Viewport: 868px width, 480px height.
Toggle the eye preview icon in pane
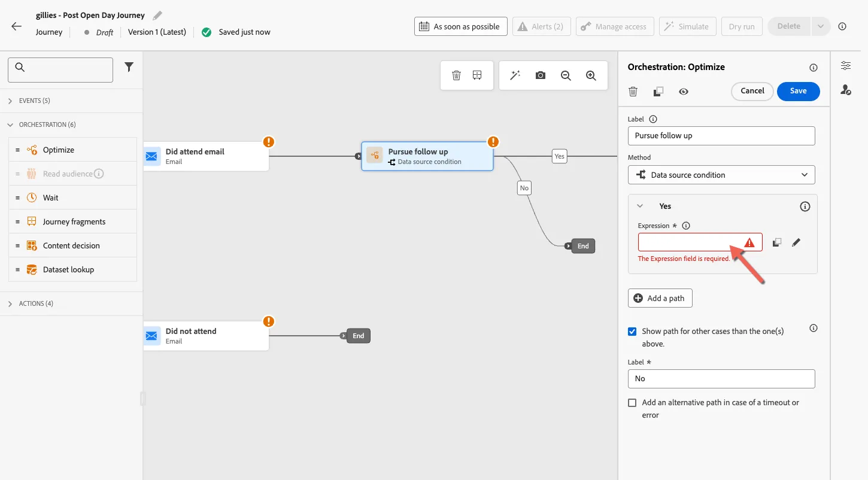pos(684,92)
